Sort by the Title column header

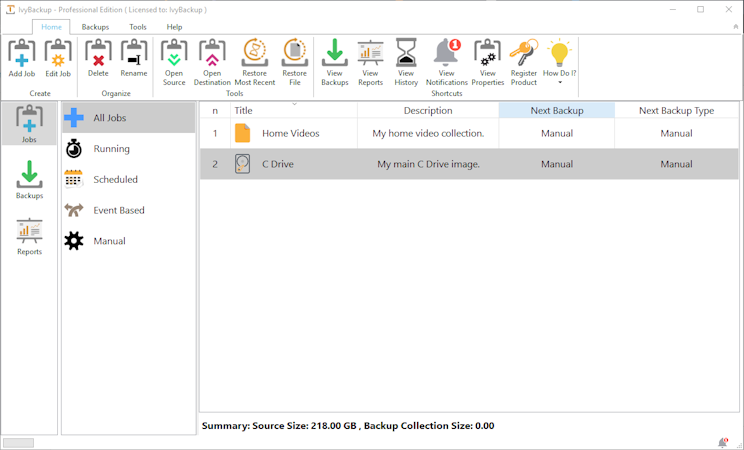pos(294,111)
